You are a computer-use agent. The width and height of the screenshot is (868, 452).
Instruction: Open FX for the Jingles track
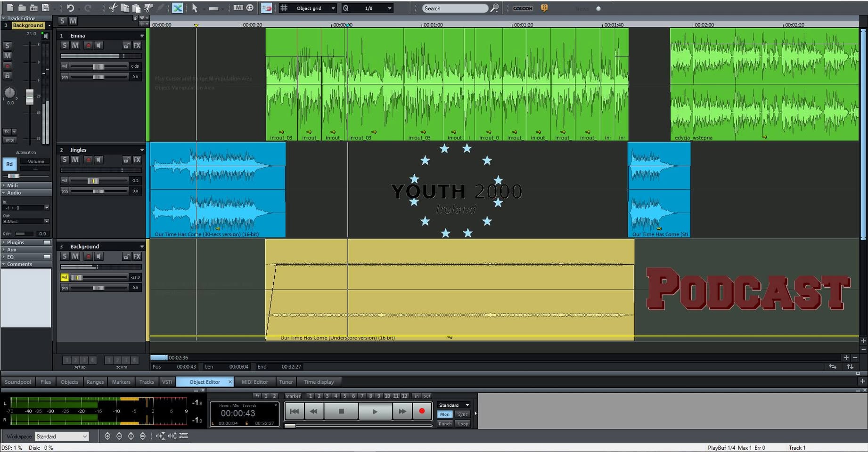coord(137,160)
